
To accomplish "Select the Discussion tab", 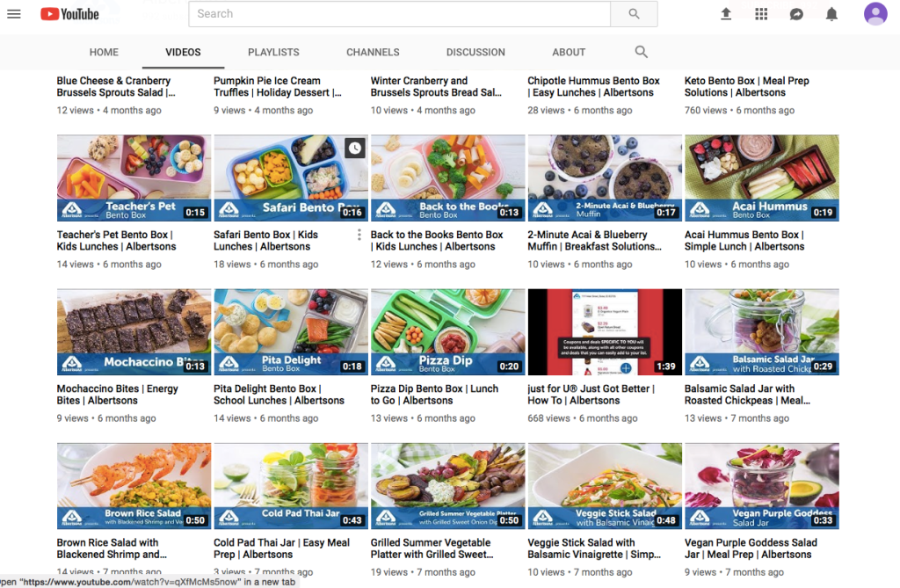I will [x=475, y=53].
